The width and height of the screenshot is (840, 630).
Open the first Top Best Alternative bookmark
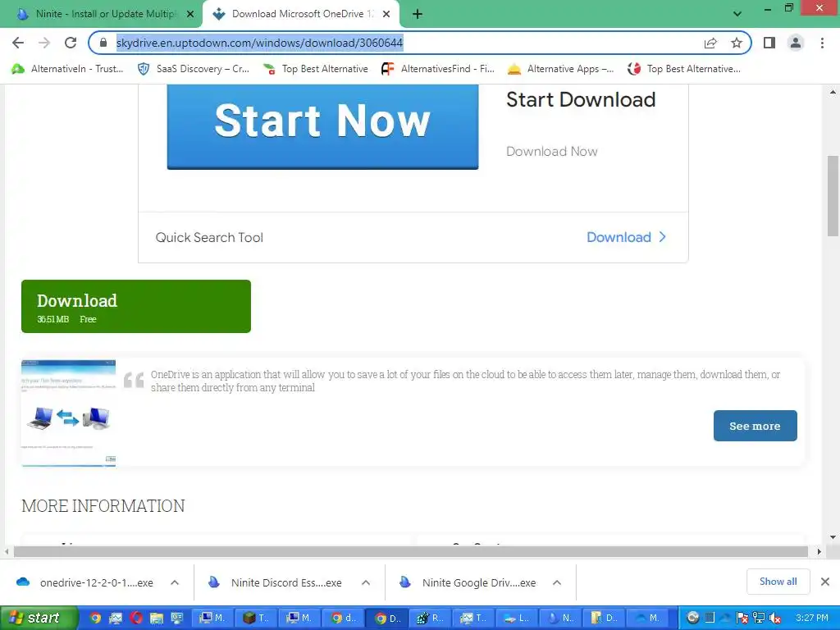316,69
